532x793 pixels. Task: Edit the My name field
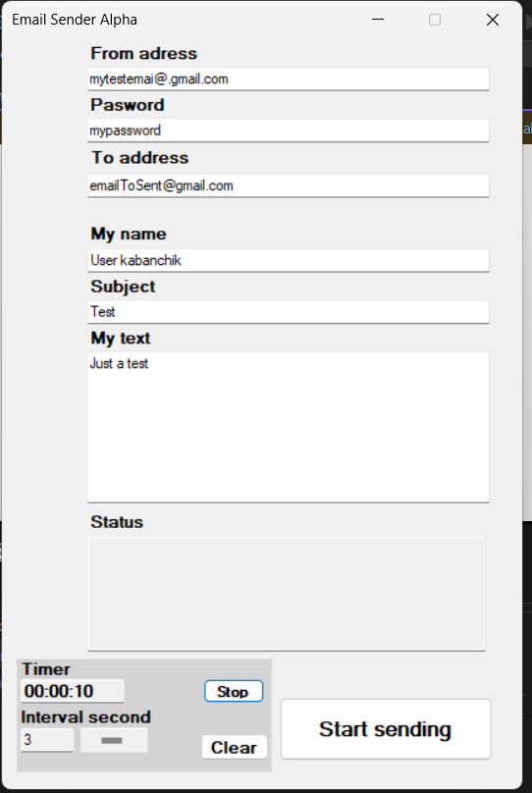[x=289, y=260]
